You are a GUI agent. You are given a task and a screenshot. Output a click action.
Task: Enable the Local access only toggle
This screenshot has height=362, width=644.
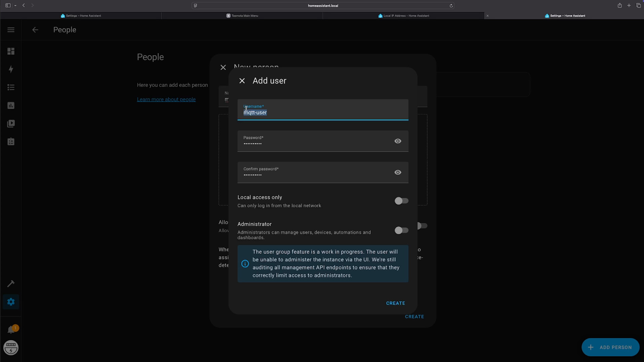(401, 201)
